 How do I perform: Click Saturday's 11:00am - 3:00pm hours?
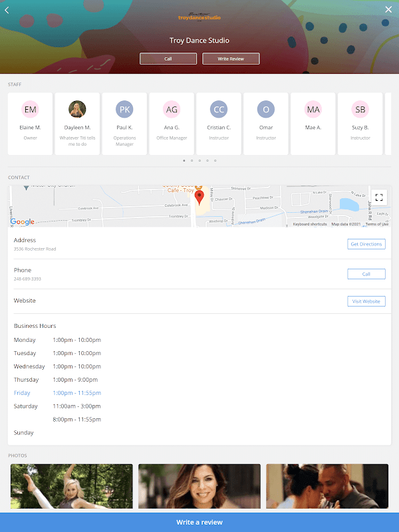coord(76,406)
